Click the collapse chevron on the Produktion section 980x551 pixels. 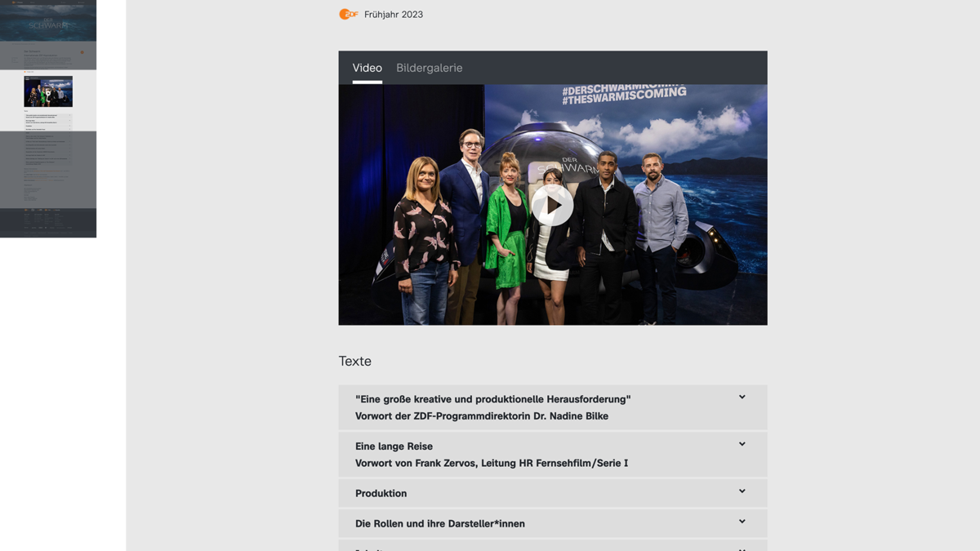pyautogui.click(x=742, y=491)
